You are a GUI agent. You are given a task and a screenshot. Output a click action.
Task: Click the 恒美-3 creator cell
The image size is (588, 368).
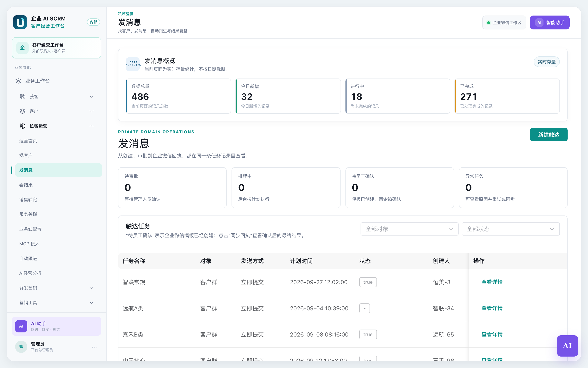pos(441,282)
